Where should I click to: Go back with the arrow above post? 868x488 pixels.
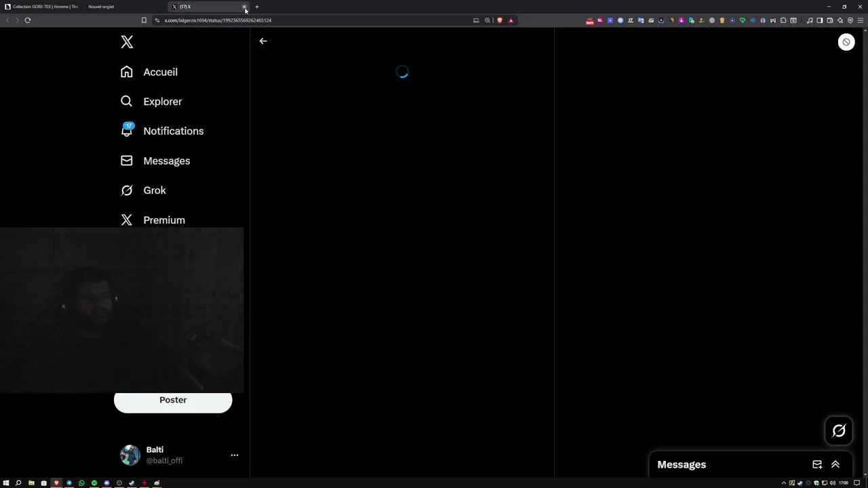(263, 41)
